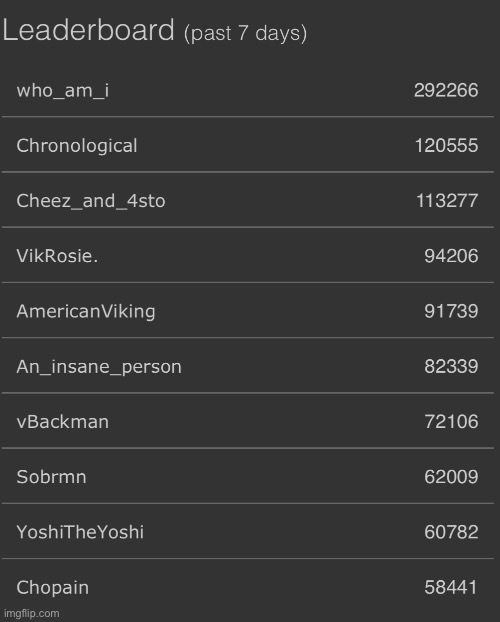Click the 91739 score for AmericanViking

pos(451,311)
